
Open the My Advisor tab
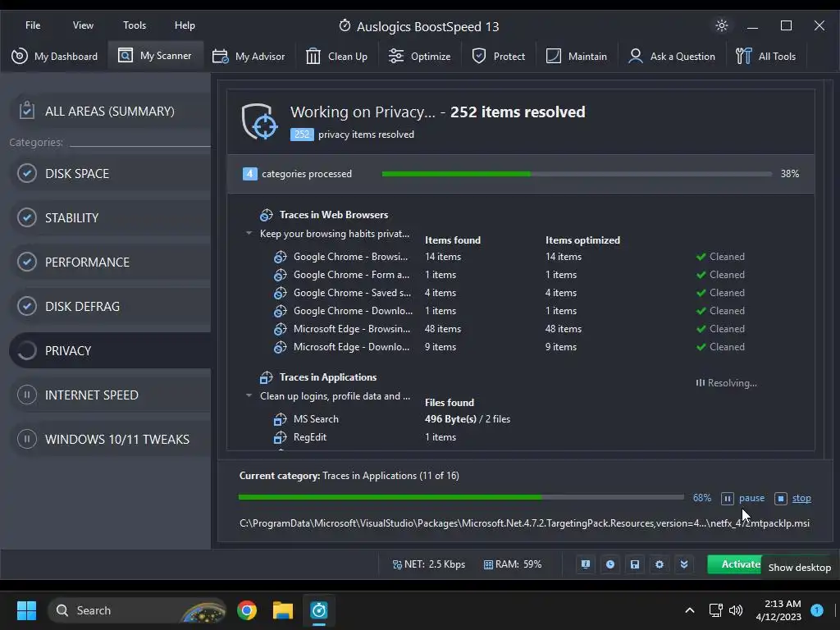[249, 57]
